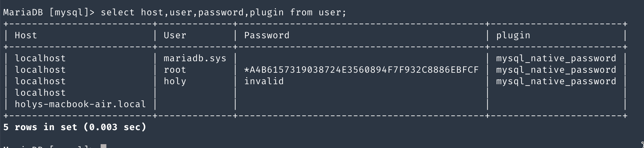Click the '5 rows in set' result line
Viewport: 644px width, 148px height.
coord(75,127)
